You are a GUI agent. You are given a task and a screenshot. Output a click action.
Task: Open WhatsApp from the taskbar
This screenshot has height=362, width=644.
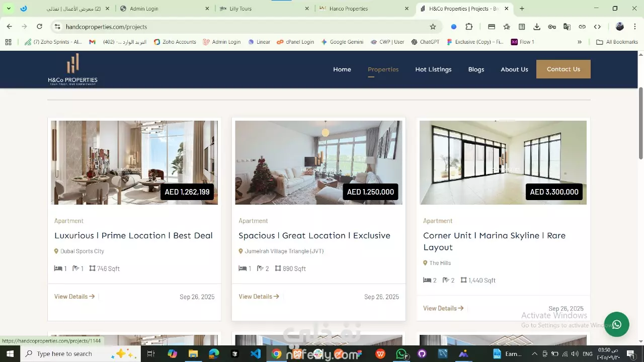(401, 353)
